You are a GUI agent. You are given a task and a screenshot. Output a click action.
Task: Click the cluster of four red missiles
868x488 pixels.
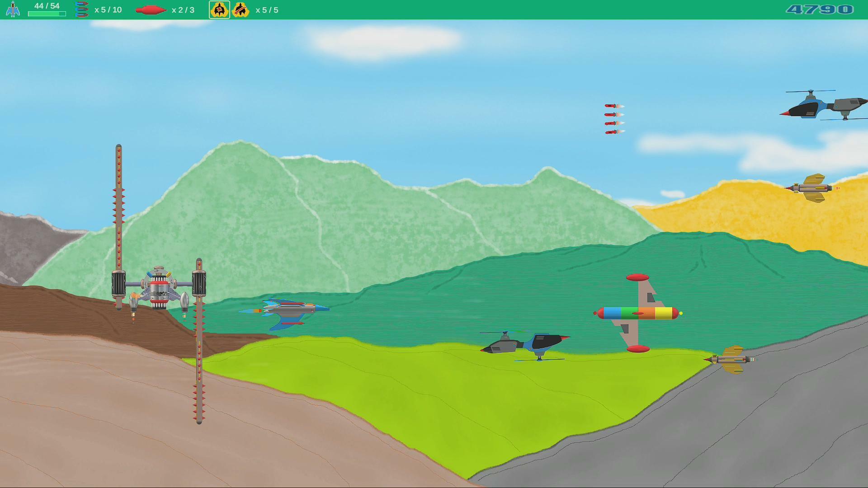click(x=615, y=119)
